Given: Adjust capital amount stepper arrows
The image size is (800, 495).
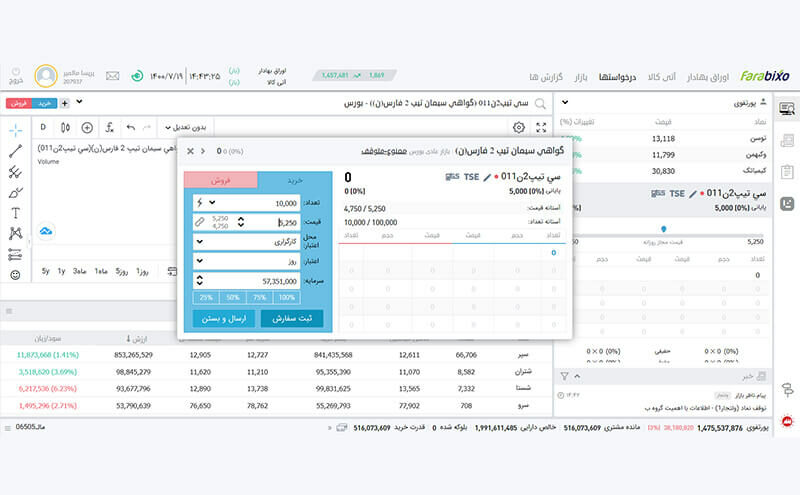Looking at the screenshot, I should click(199, 281).
